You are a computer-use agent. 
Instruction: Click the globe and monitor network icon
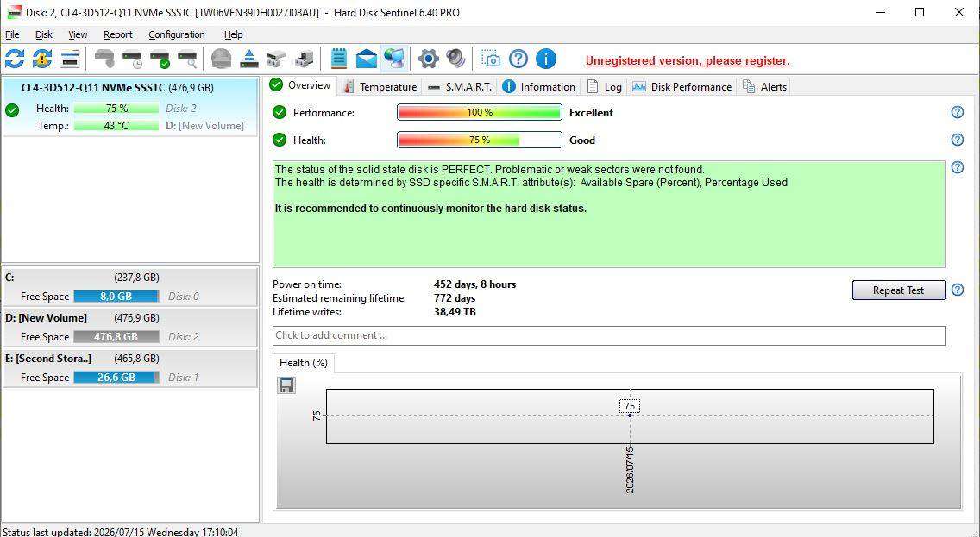[394, 59]
